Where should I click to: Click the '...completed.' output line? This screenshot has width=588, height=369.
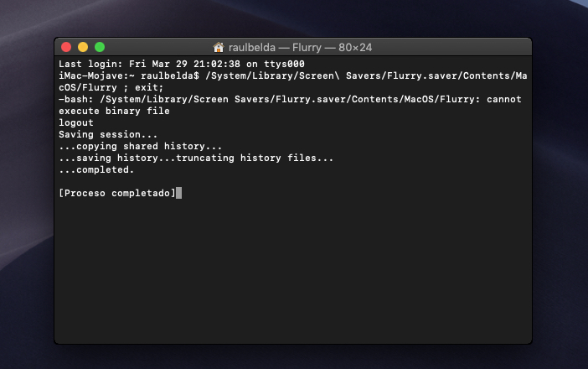pyautogui.click(x=96, y=169)
